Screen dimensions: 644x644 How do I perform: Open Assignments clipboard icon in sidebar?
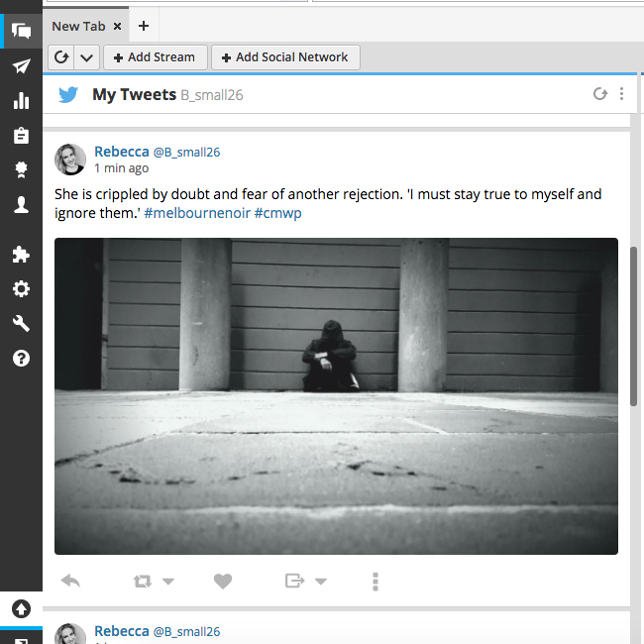pyautogui.click(x=21, y=136)
